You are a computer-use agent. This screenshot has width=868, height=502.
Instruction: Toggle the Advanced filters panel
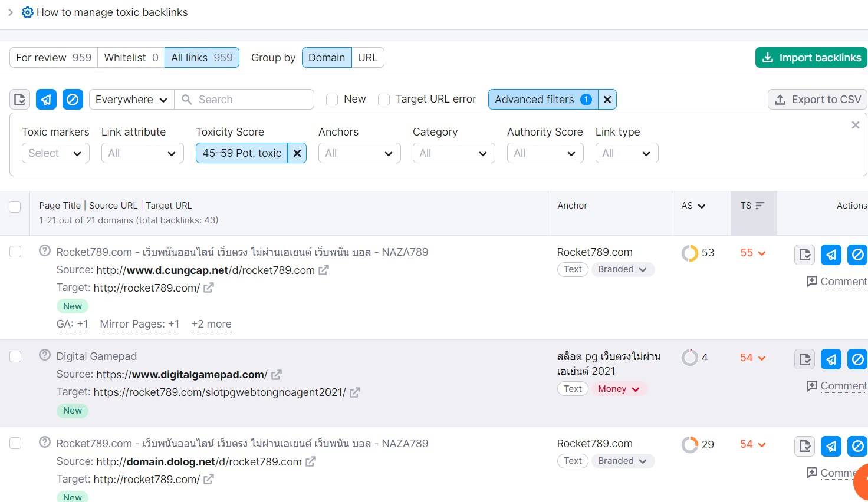click(x=543, y=100)
